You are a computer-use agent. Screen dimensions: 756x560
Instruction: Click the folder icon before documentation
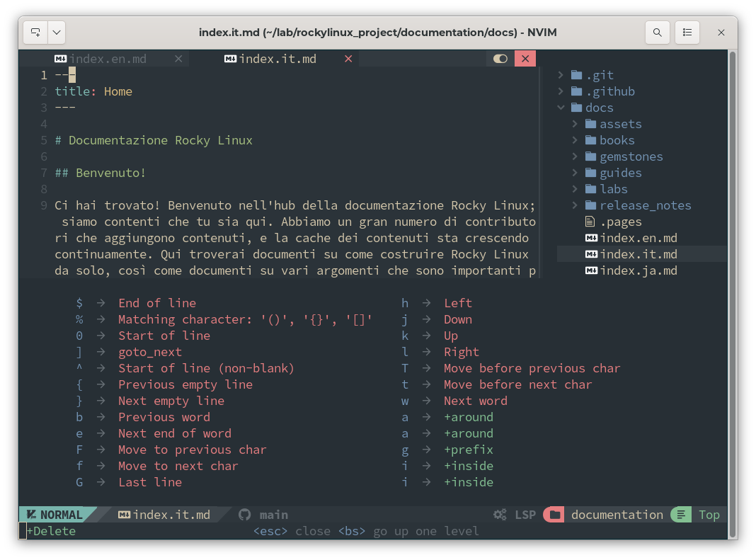(x=554, y=515)
